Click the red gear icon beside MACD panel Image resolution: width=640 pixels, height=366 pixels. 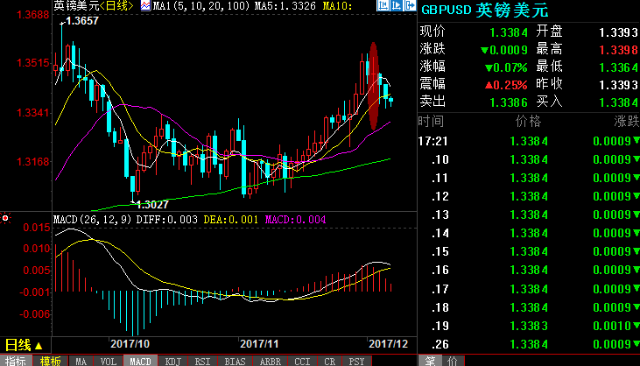point(5,218)
